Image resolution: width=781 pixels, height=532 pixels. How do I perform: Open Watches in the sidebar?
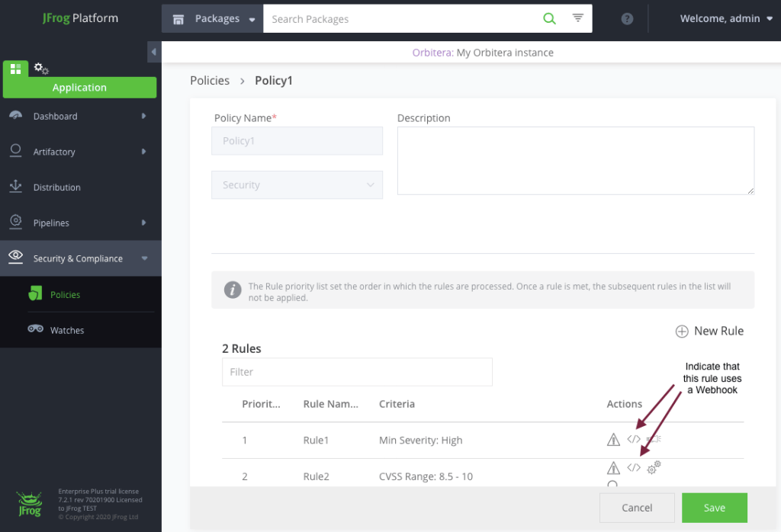pyautogui.click(x=67, y=330)
